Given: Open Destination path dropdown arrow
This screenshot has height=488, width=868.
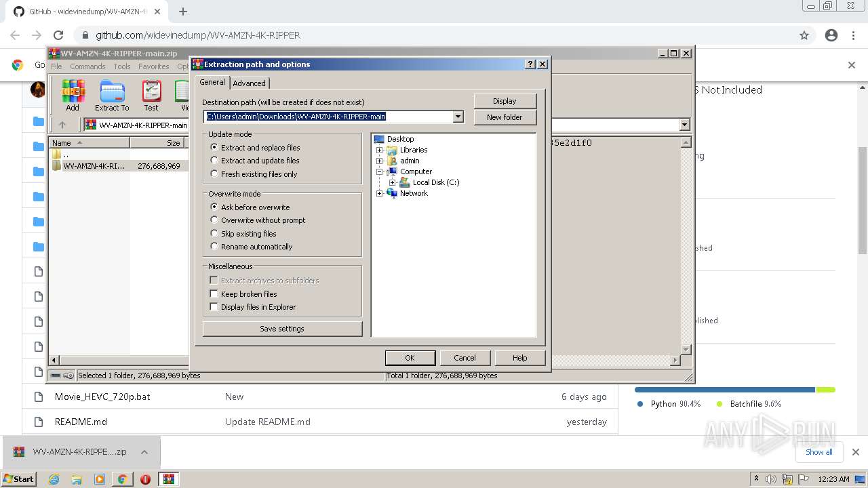Looking at the screenshot, I should 458,117.
